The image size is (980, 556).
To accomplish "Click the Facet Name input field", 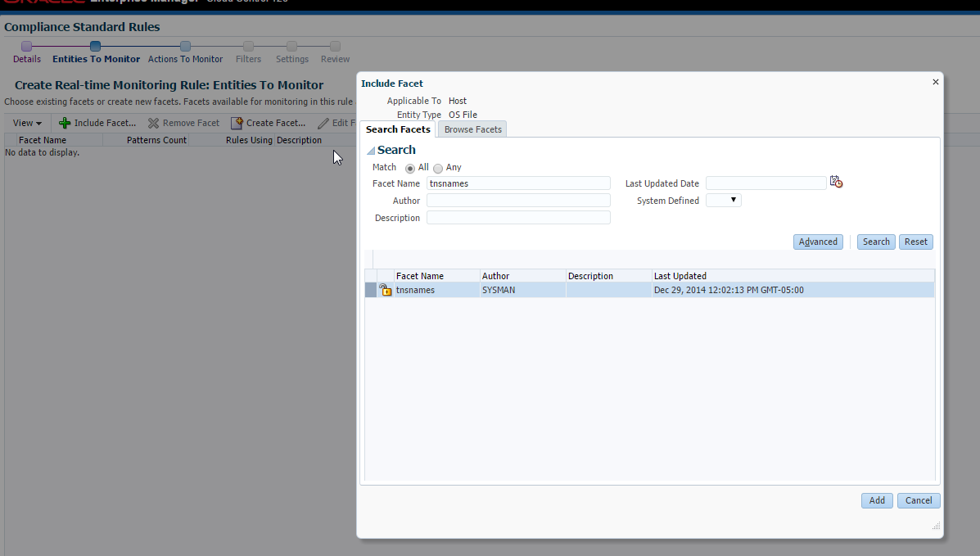I will pyautogui.click(x=518, y=183).
